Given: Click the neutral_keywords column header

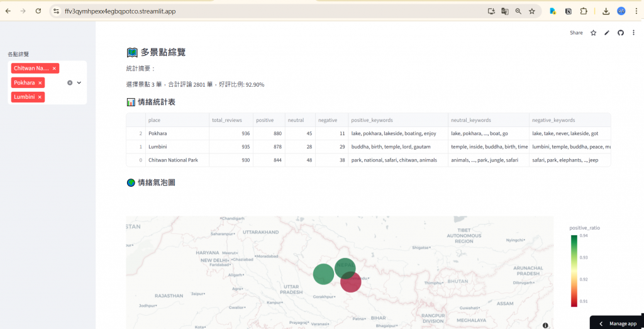Looking at the screenshot, I should coord(488,120).
